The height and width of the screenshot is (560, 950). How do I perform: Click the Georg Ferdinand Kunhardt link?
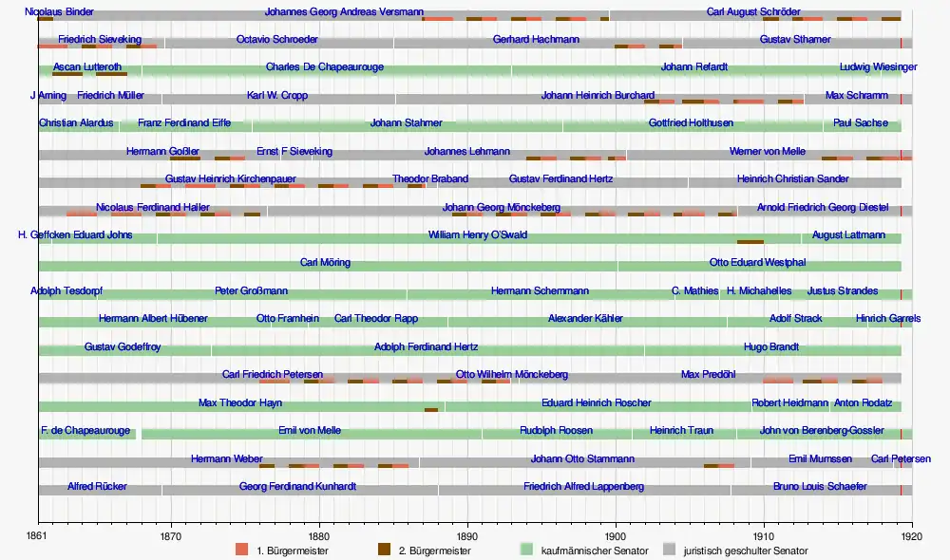click(x=298, y=487)
